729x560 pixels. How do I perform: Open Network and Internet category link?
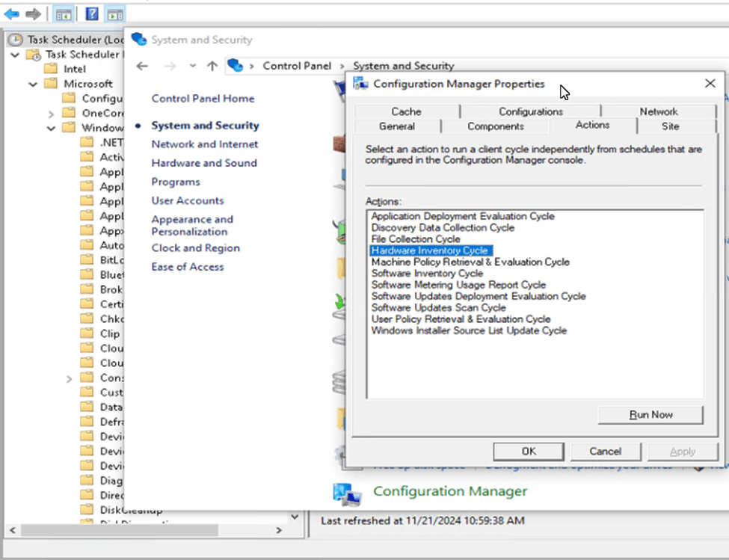click(x=204, y=144)
